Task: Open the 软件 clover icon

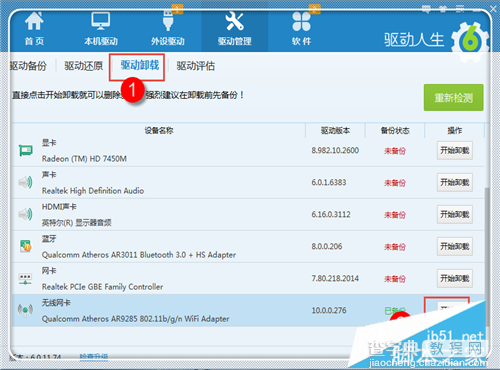Action: pos(301,21)
